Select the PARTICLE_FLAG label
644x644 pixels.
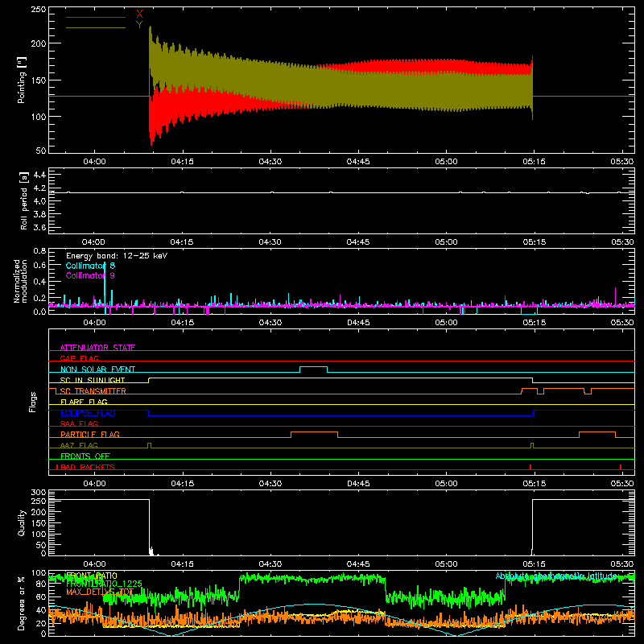(90, 434)
